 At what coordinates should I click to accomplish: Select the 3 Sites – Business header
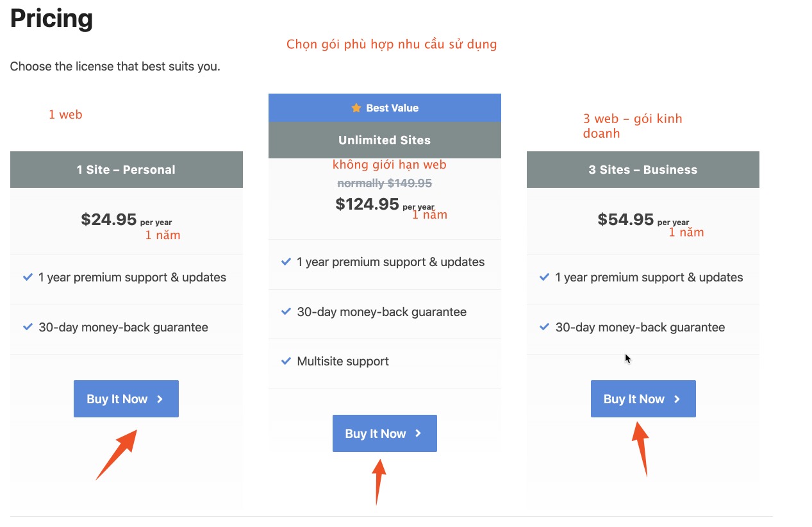pos(643,169)
